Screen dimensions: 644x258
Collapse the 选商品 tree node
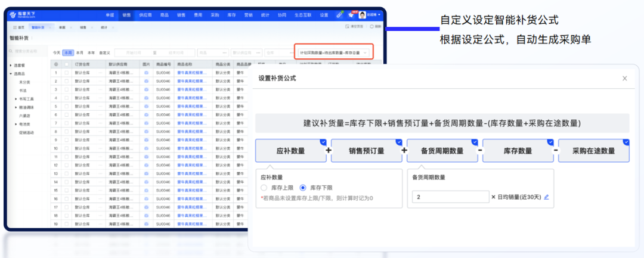coord(11,74)
